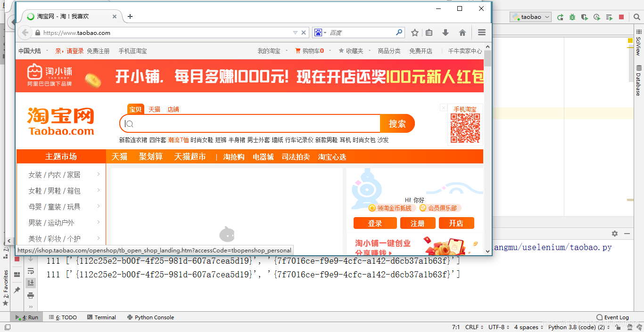Click the 开店 button

(x=456, y=223)
